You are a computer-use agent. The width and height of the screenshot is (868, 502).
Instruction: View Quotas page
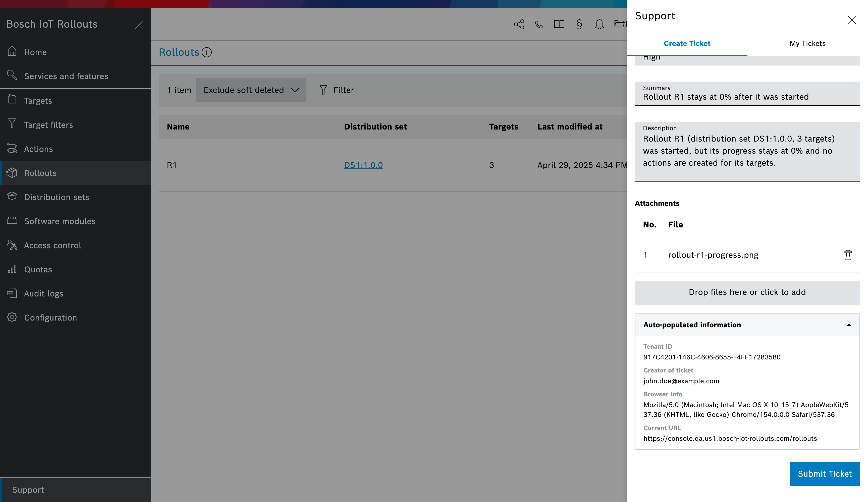[75, 269]
